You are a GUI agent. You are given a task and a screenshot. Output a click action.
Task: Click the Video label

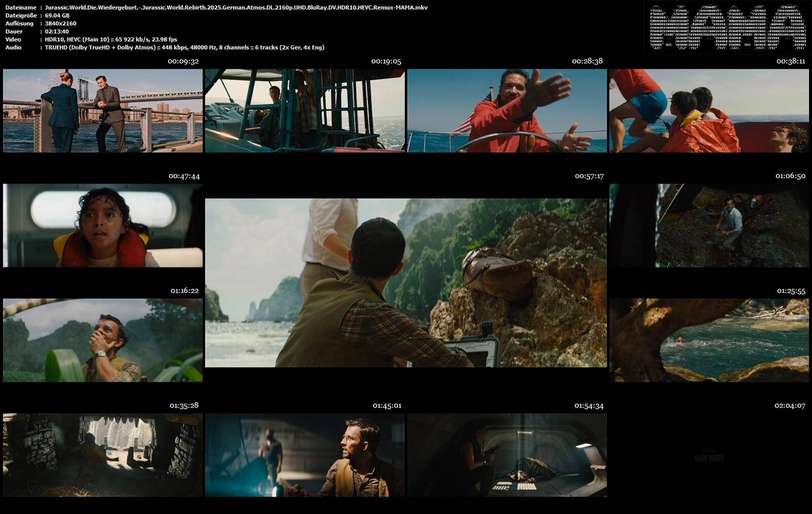(13, 39)
